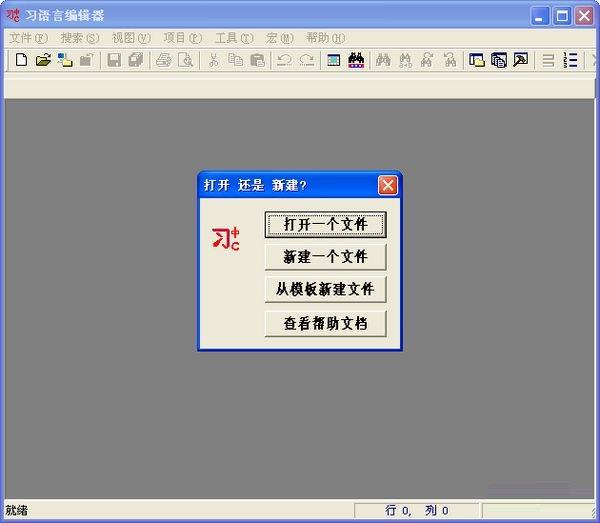Click the Open folder toolbar icon
600x523 pixels.
pos(43,60)
